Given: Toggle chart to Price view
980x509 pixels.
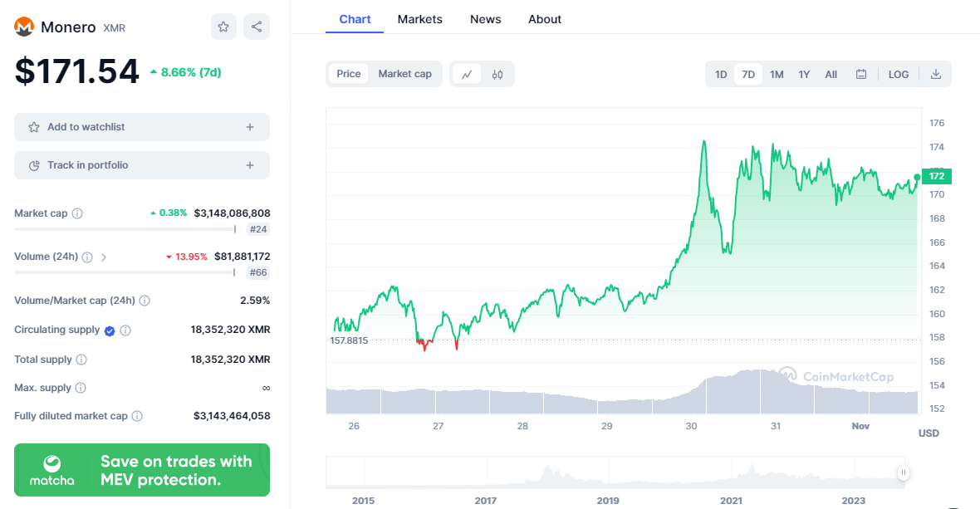Looking at the screenshot, I should (349, 74).
